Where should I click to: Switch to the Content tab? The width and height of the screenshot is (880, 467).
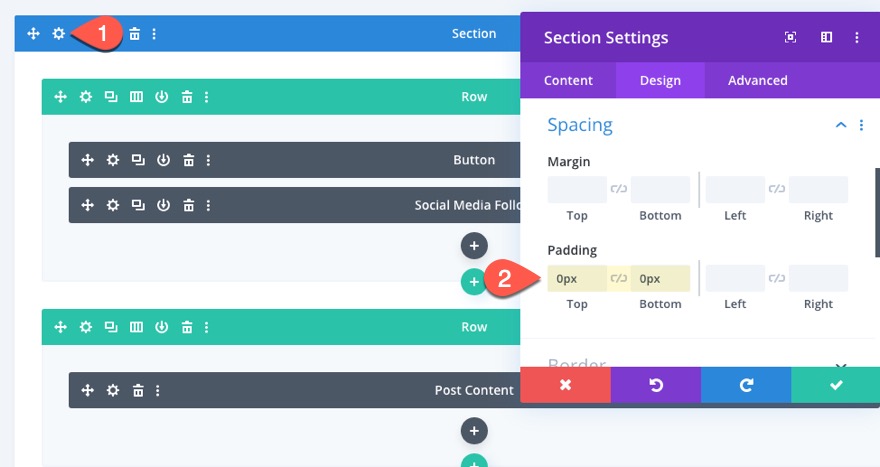coord(568,80)
